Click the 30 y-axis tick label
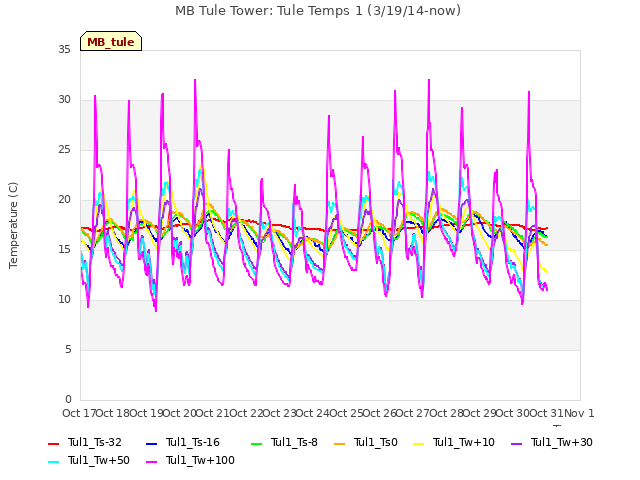The height and width of the screenshot is (480, 640). (64, 100)
